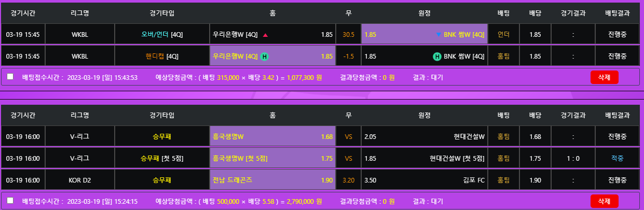This screenshot has height=210, width=644.
Task: Check the first bet slip's checkbox
Action: pyautogui.click(x=10, y=77)
